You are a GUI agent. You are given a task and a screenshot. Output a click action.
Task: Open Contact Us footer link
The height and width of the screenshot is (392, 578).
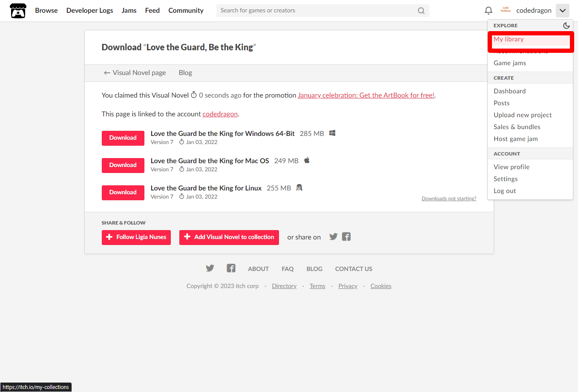(354, 269)
